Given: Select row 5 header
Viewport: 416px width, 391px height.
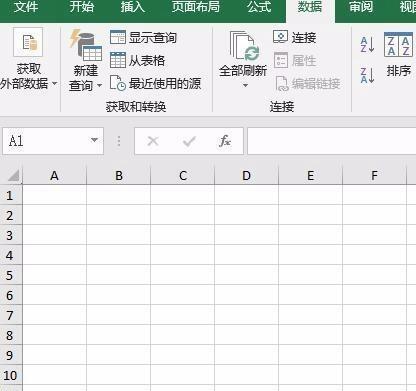Looking at the screenshot, I should coord(11,275).
